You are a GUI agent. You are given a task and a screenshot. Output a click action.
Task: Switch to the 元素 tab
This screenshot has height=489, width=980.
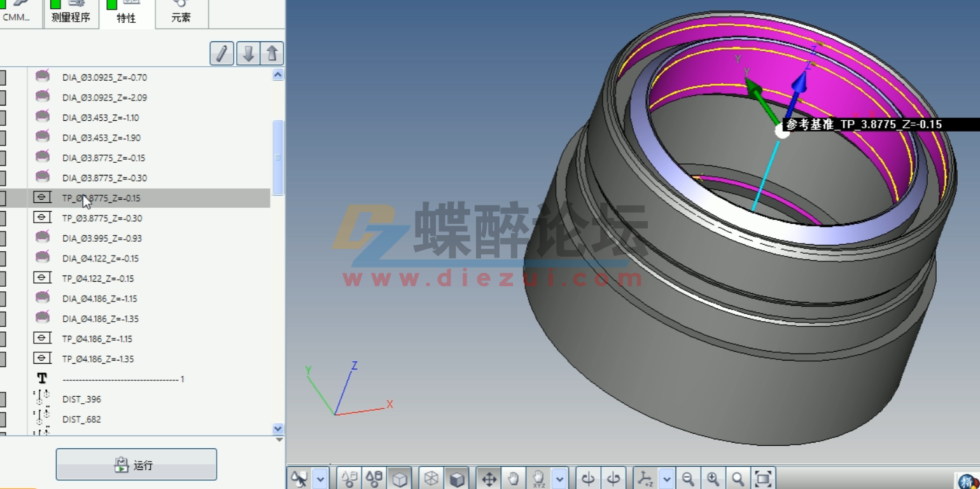pyautogui.click(x=181, y=18)
